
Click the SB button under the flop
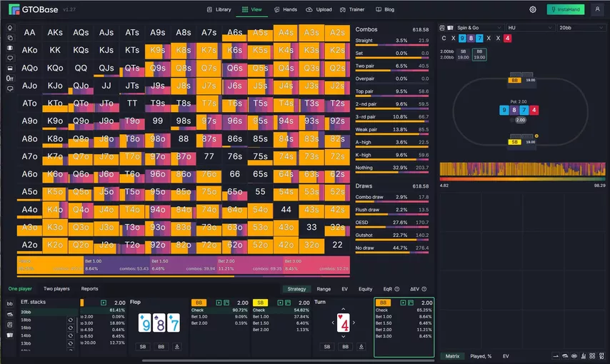[144, 346]
